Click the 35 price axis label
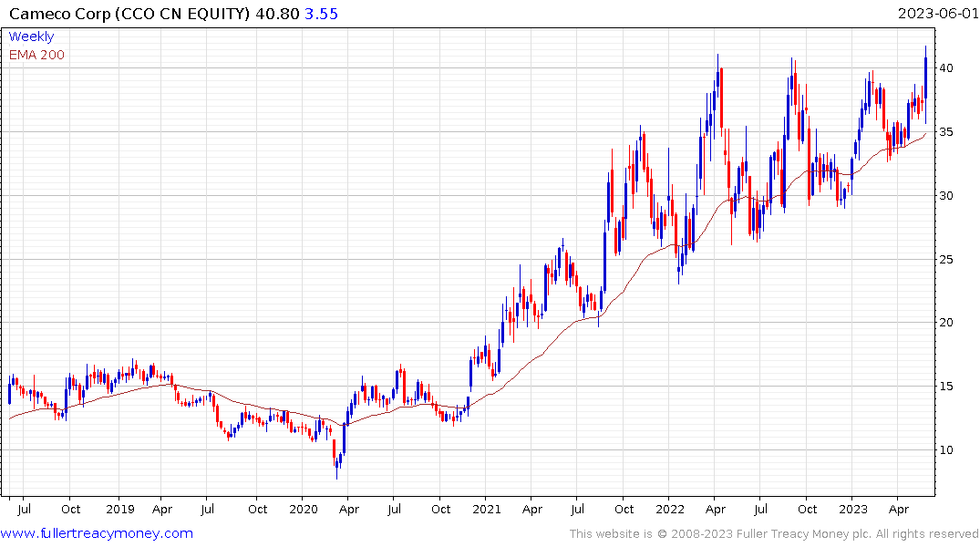Image resolution: width=980 pixels, height=547 pixels. point(946,132)
